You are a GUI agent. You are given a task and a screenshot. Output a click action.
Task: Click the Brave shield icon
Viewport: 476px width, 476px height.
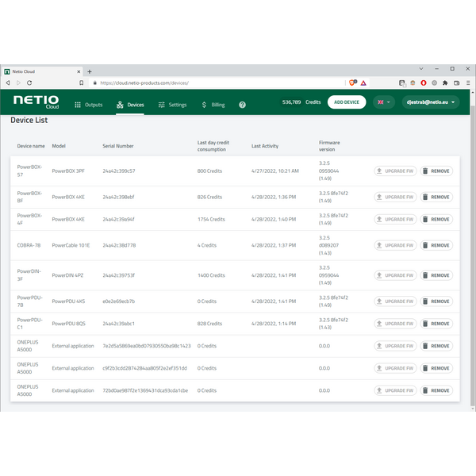click(353, 83)
